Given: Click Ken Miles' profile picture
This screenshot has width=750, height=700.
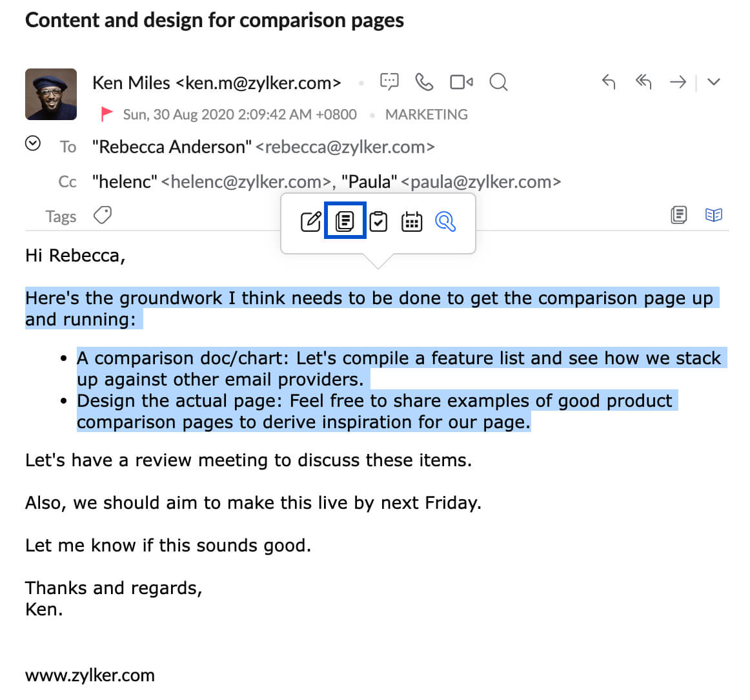Looking at the screenshot, I should (51, 94).
